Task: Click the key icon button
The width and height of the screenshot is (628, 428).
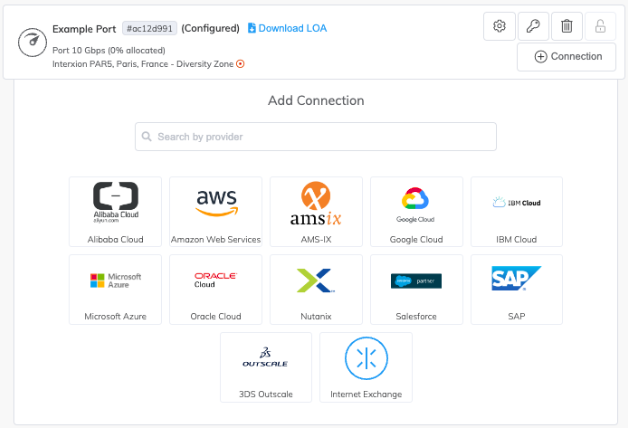Action: (x=533, y=27)
